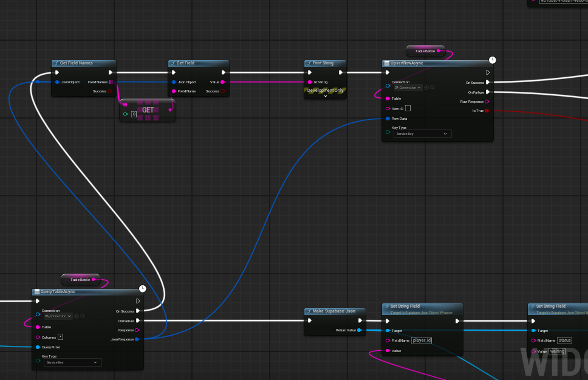The width and height of the screenshot is (588, 380).
Task: Click the Is True red output pin
Action: tap(487, 111)
